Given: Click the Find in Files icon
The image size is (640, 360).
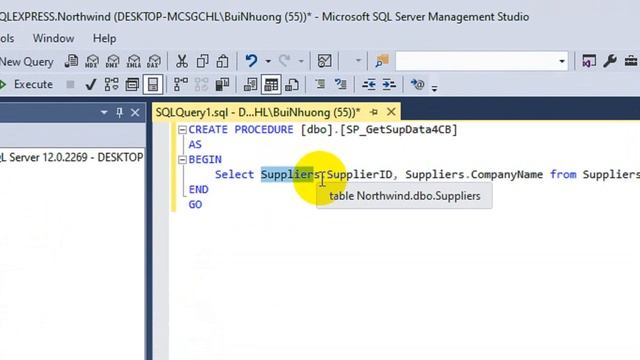Looking at the screenshot, I should (382, 62).
